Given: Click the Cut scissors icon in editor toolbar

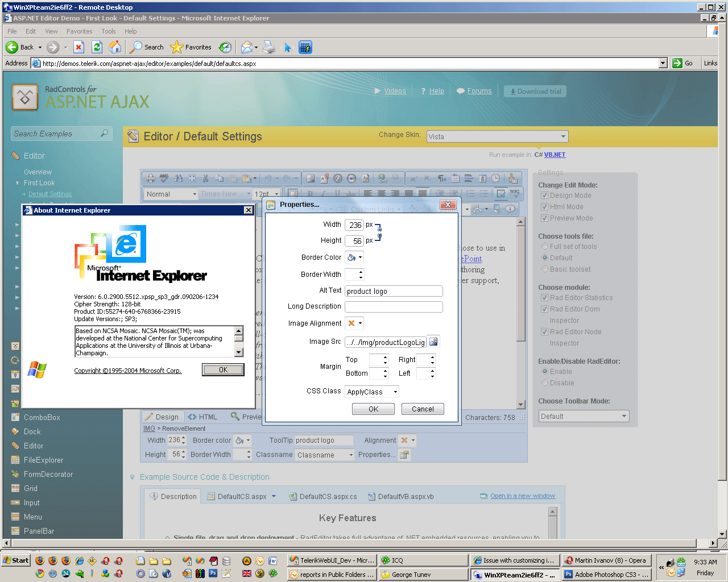Looking at the screenshot, I should 205,178.
